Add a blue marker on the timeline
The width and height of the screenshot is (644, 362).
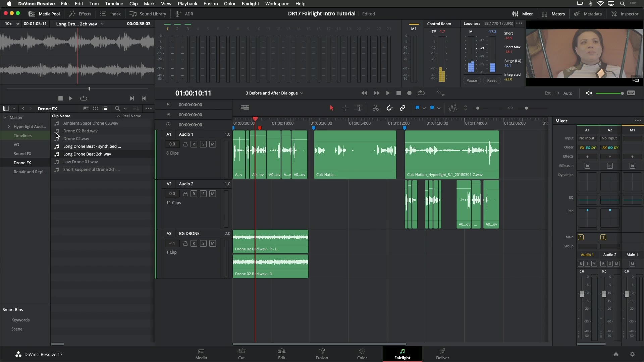pyautogui.click(x=432, y=108)
